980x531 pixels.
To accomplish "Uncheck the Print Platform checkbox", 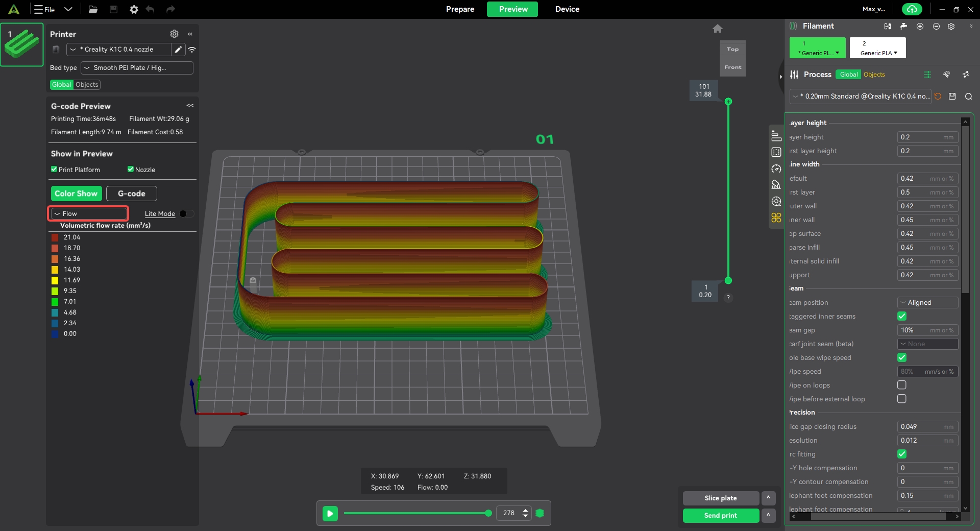I will pyautogui.click(x=54, y=170).
